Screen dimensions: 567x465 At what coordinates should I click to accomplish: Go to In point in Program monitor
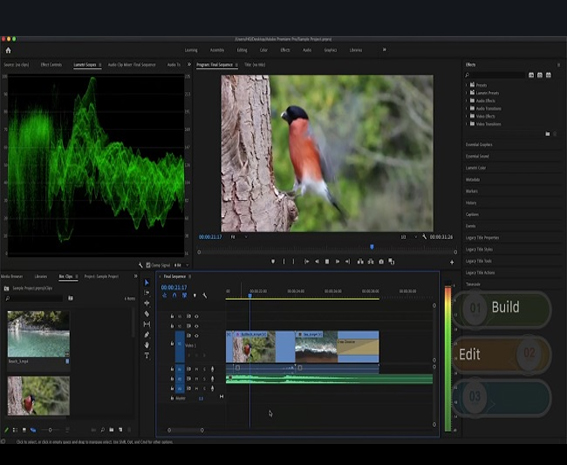[306, 261]
